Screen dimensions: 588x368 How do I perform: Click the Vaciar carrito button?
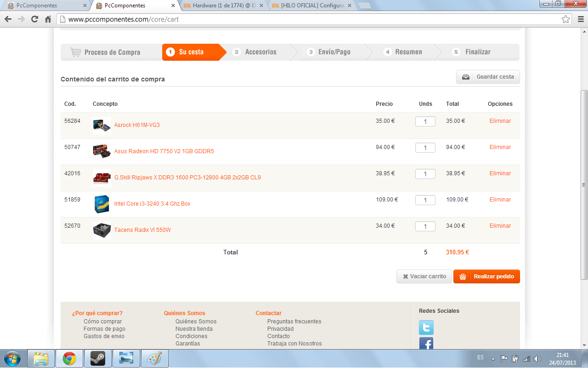coord(424,276)
